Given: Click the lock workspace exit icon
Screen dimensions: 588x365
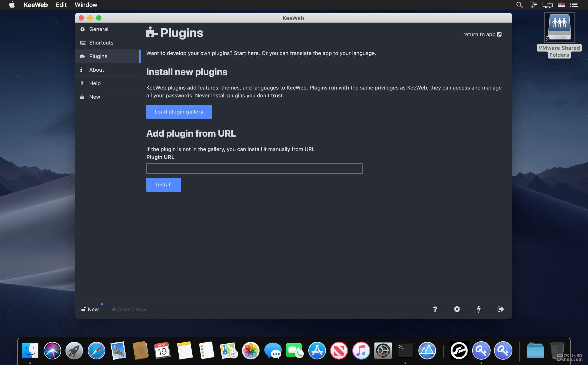Looking at the screenshot, I should [x=500, y=309].
